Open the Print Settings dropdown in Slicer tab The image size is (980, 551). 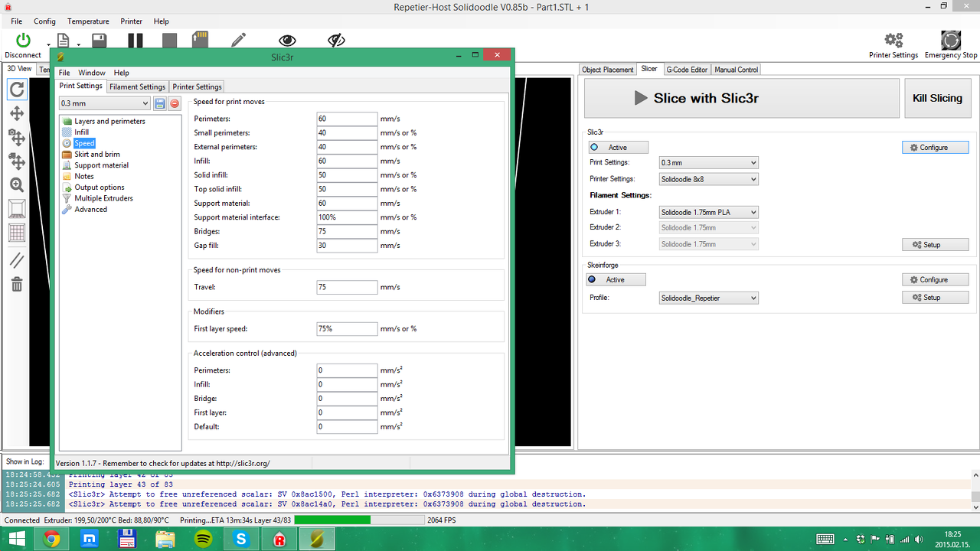pyautogui.click(x=708, y=162)
